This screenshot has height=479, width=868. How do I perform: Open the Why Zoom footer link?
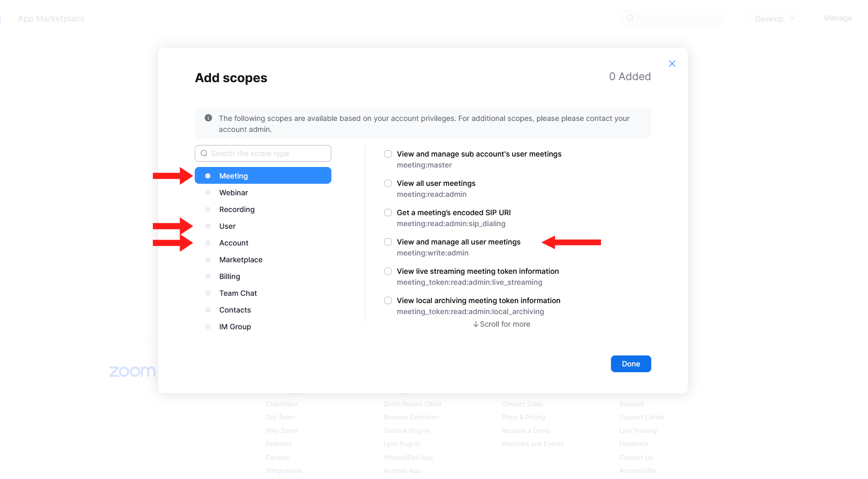point(282,431)
